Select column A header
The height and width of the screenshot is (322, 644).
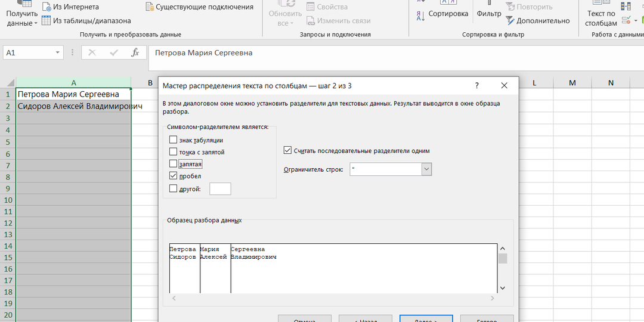73,82
